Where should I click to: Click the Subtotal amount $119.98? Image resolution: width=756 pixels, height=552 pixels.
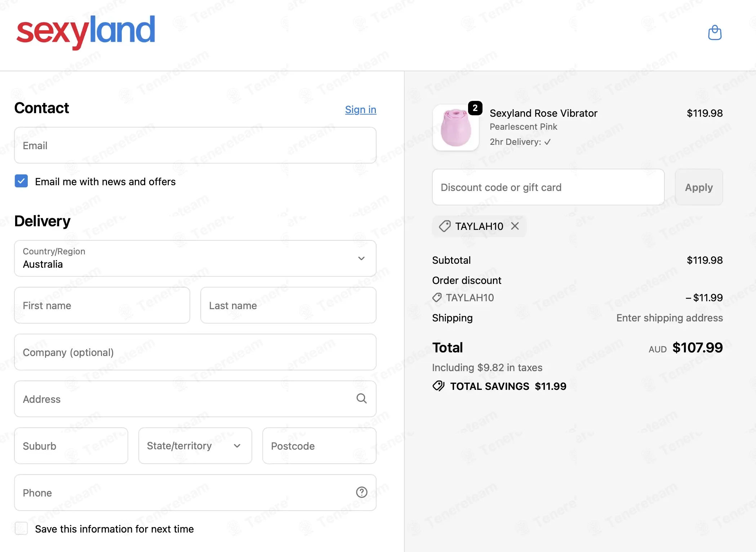[x=704, y=260]
